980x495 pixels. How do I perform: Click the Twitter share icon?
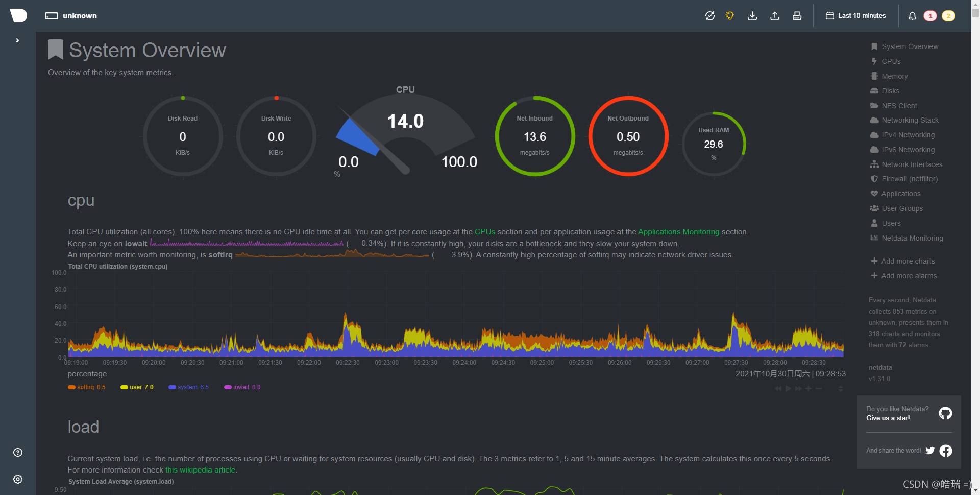pyautogui.click(x=930, y=451)
